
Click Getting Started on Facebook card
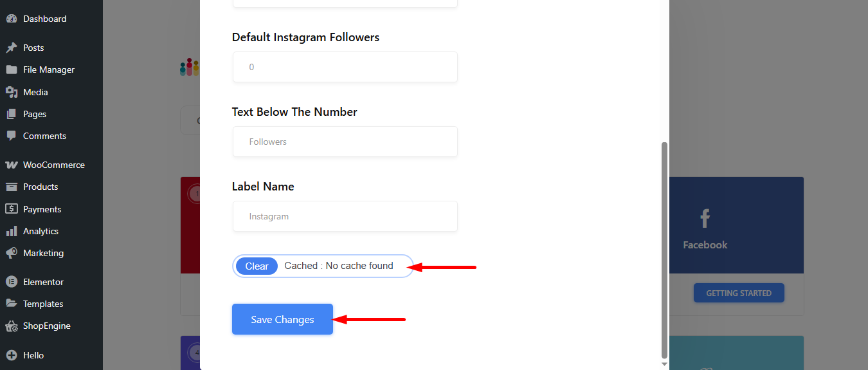[739, 293]
